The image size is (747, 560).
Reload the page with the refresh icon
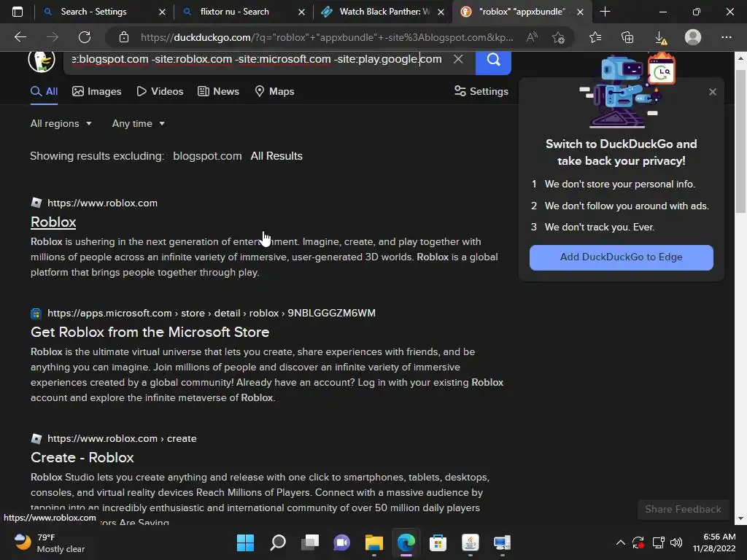point(85,37)
